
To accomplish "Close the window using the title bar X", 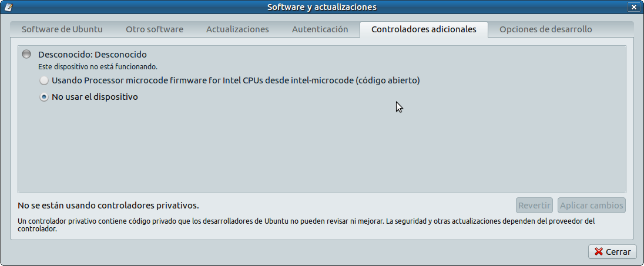I will 633,7.
